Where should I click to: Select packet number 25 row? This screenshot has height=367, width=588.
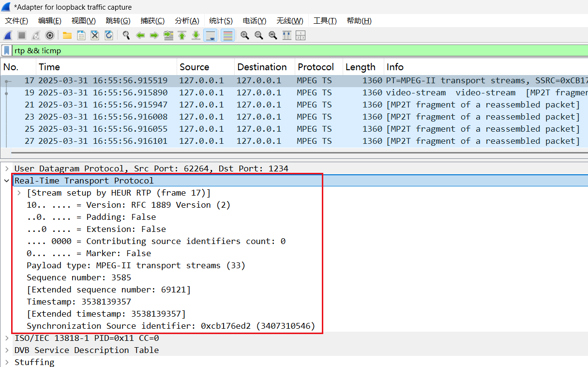[x=294, y=129]
